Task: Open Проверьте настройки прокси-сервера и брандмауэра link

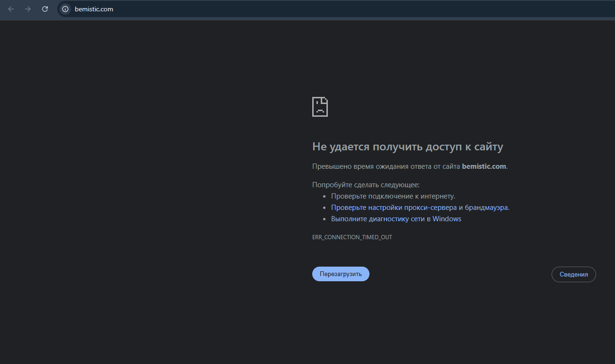Action: point(420,208)
